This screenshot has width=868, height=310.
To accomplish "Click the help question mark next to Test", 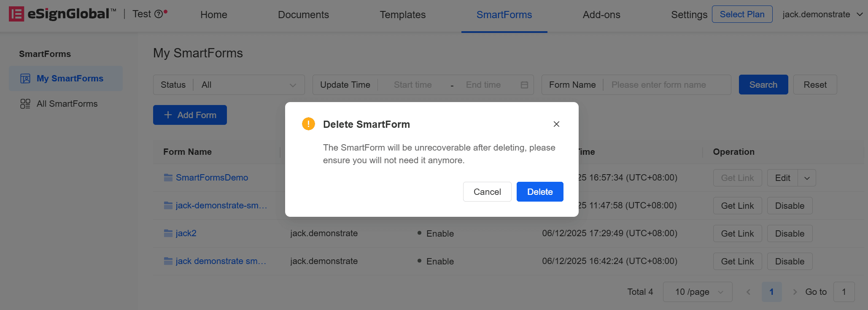I will (x=159, y=14).
